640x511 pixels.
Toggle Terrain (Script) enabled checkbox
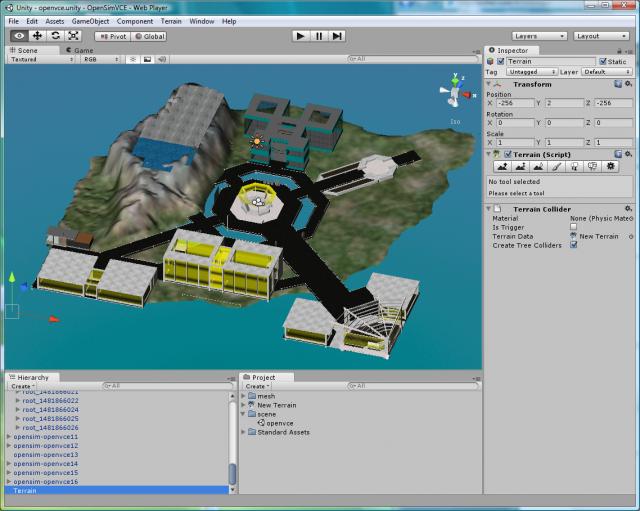508,154
